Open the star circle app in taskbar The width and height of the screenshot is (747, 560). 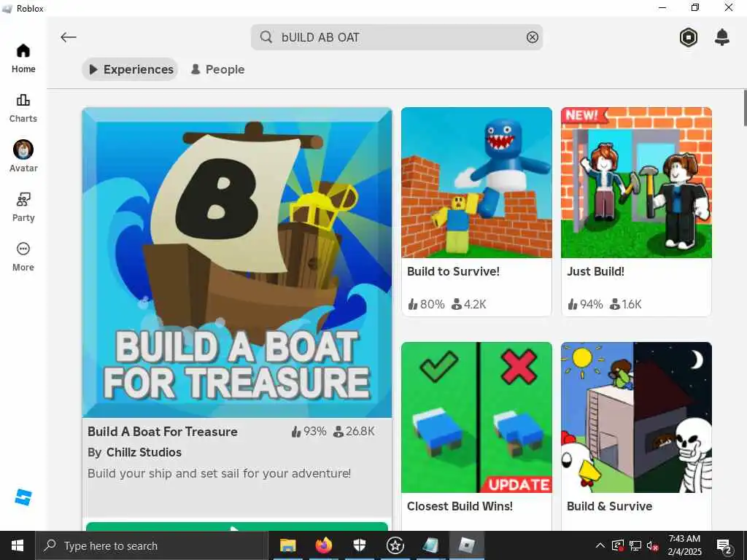tap(395, 545)
